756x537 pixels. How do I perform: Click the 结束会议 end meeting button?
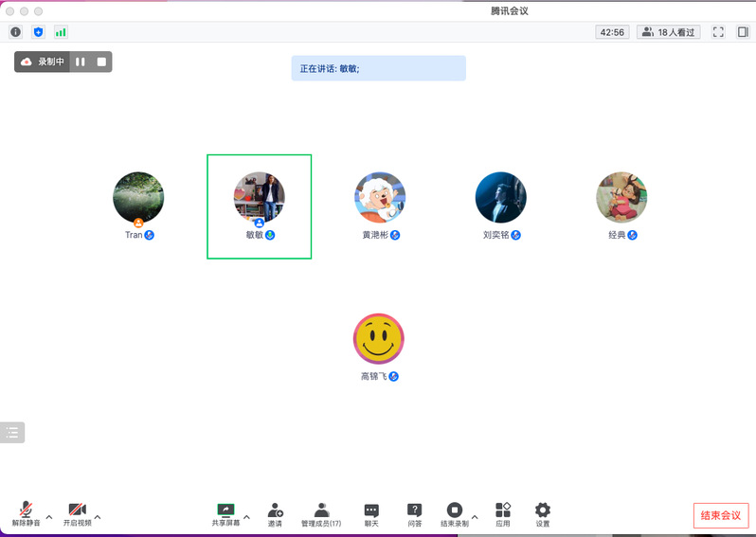point(721,516)
